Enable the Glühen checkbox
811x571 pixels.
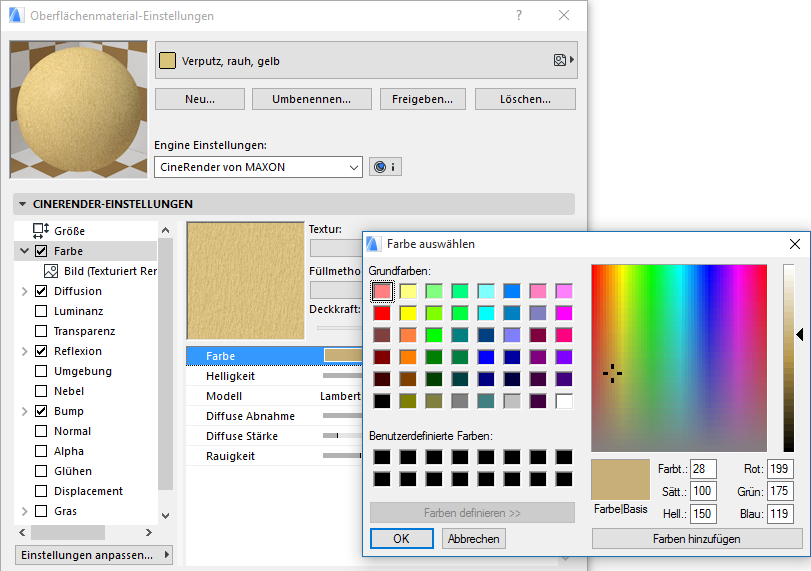coord(41,471)
